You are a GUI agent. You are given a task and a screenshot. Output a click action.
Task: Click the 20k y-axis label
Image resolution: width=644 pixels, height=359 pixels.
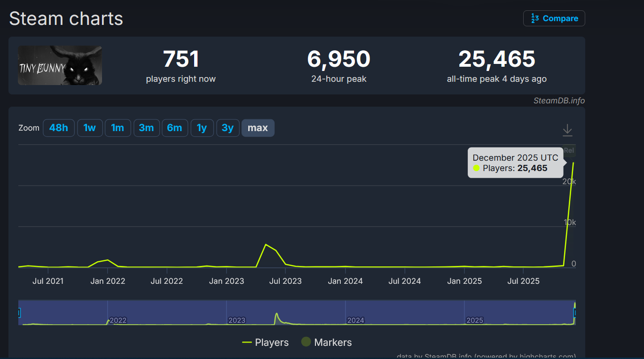pyautogui.click(x=570, y=181)
